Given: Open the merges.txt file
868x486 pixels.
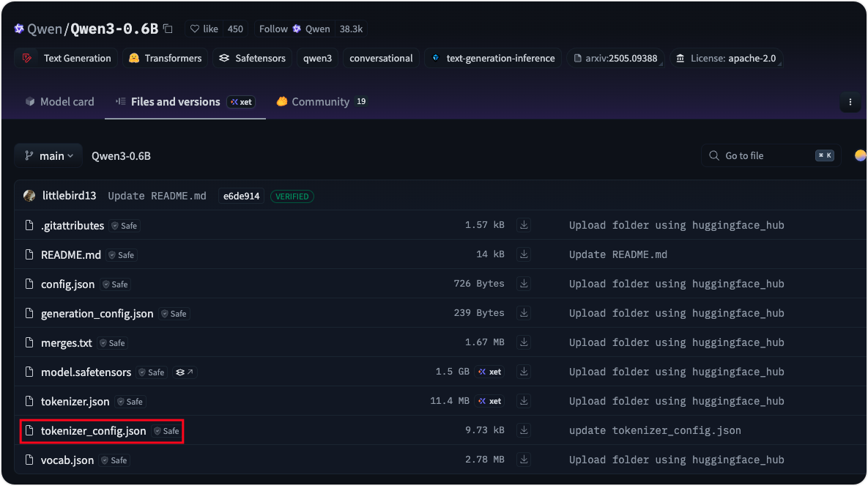Looking at the screenshot, I should coord(67,343).
